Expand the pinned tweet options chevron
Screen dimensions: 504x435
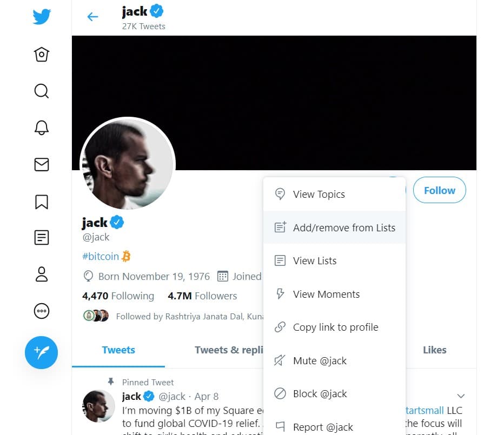pos(461,396)
